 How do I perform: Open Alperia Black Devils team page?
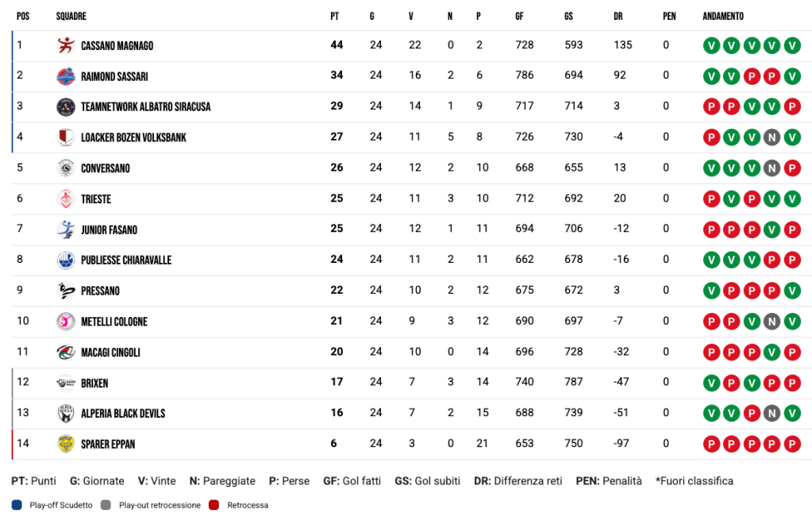coord(123,414)
